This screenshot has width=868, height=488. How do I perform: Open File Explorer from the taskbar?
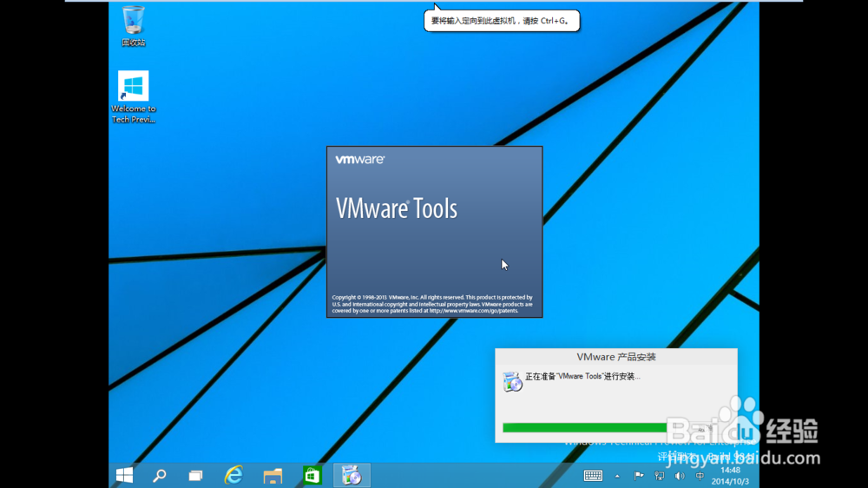click(x=273, y=475)
